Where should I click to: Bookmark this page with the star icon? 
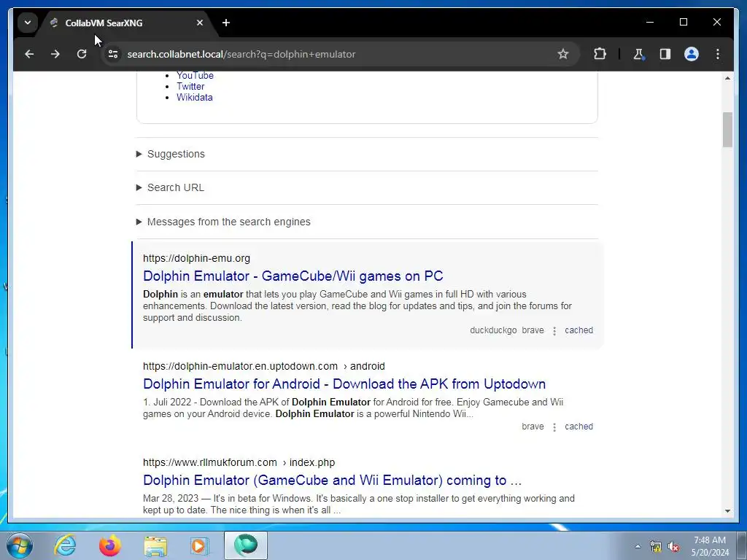[563, 54]
